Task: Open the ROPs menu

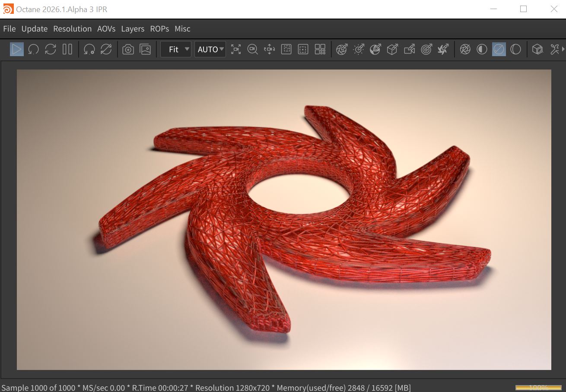Action: point(159,28)
